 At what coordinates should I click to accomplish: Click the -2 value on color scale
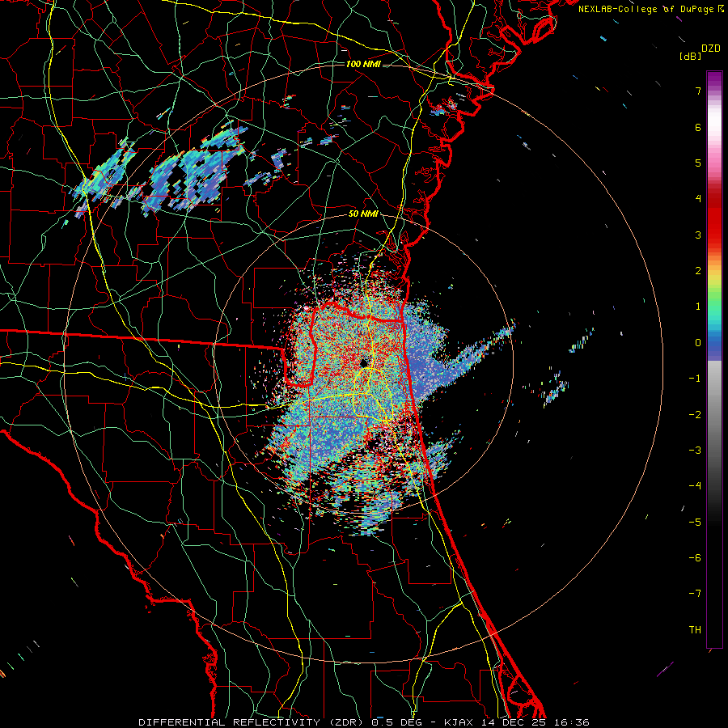[x=695, y=415]
